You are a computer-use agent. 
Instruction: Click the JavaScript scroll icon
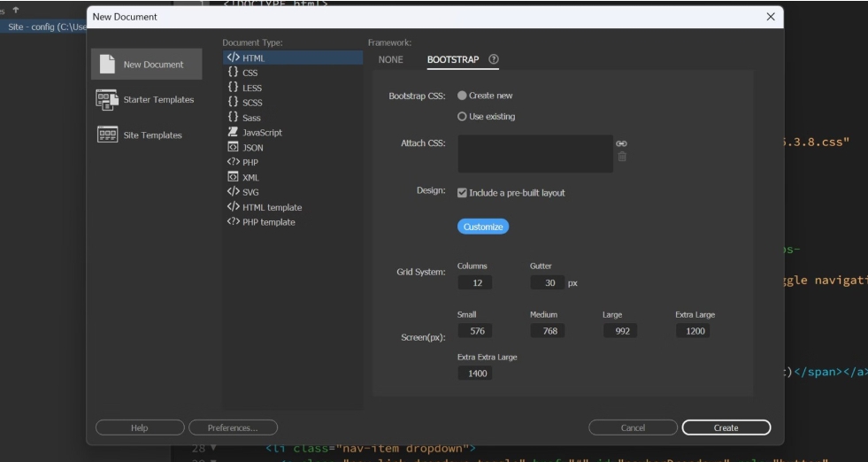tap(233, 132)
